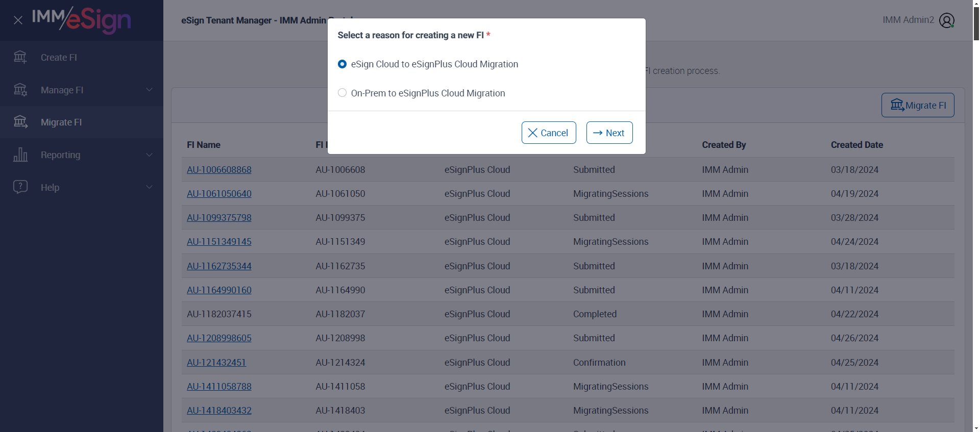Expand the Manage FI submenu chevron
980x432 pixels.
(149, 90)
